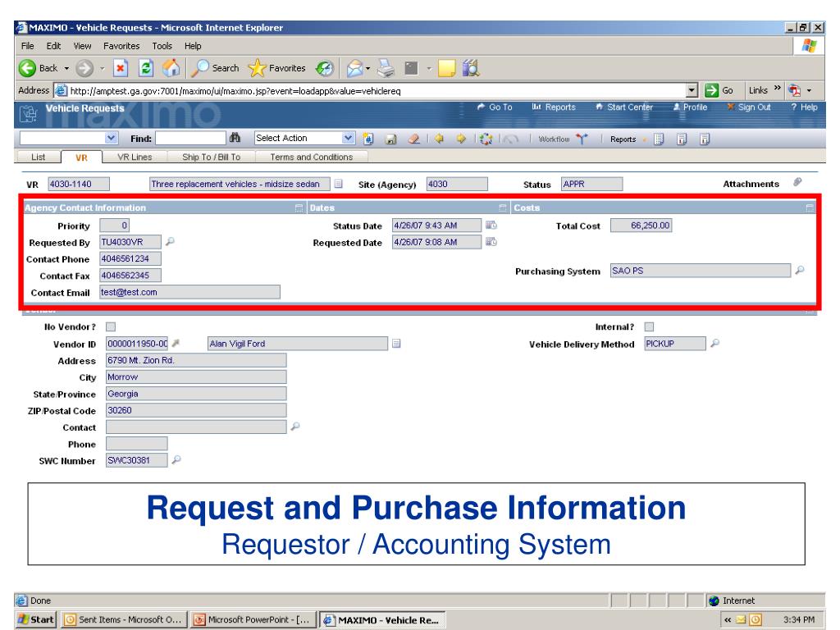Click the Contact Email field
The width and height of the screenshot is (840, 630).
click(x=189, y=292)
